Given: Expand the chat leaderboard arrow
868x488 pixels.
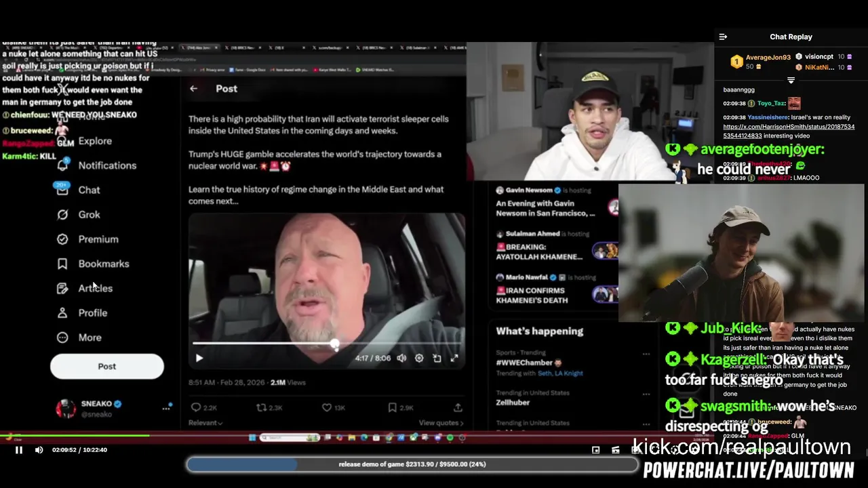Looking at the screenshot, I should (791, 80).
